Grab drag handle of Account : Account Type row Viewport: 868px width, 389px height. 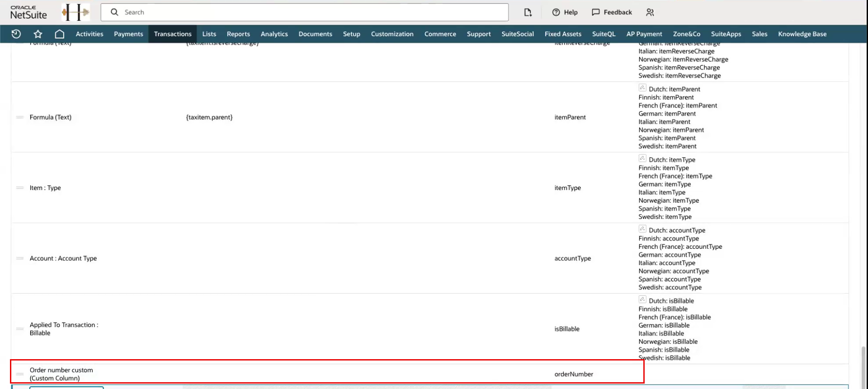pos(20,258)
